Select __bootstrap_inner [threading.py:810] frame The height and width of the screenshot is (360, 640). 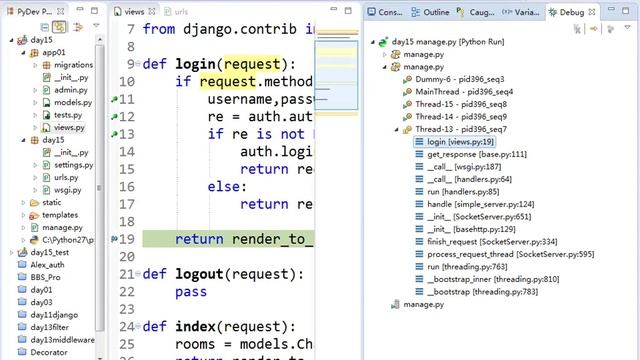coord(493,279)
